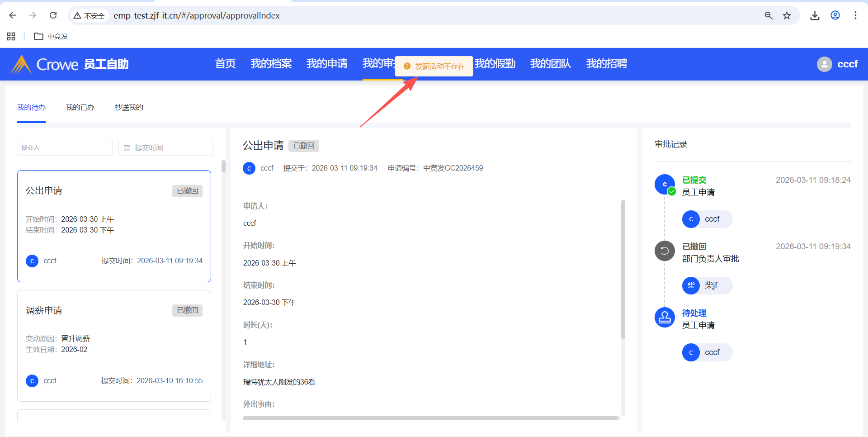This screenshot has width=868, height=437.
Task: Click the 已提交 step avatar icon
Action: coord(665,184)
